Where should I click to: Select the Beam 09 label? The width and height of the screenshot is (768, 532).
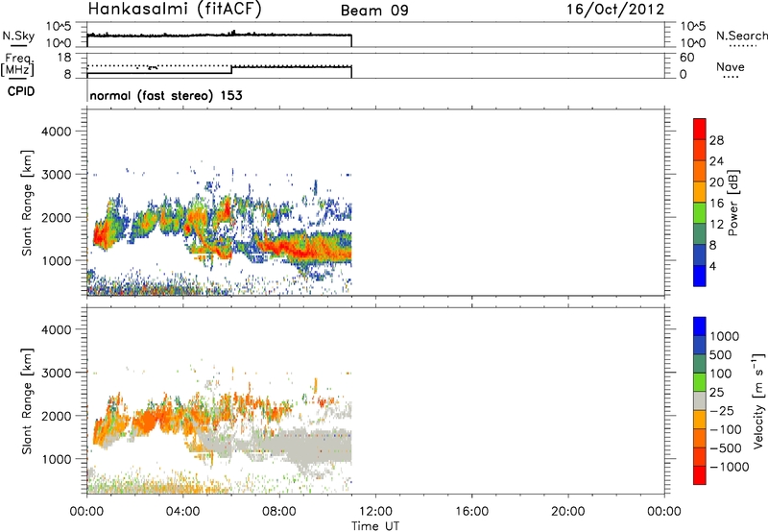(374, 11)
